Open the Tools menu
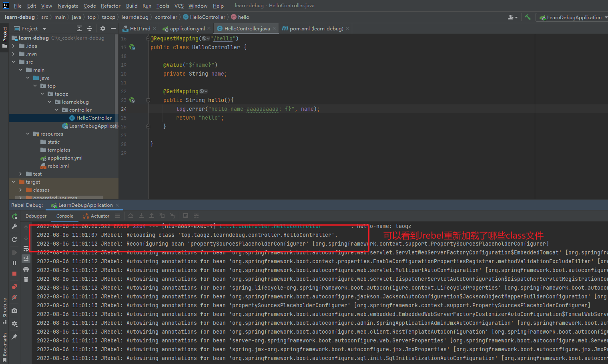The width and height of the screenshot is (608, 364). coord(163,6)
